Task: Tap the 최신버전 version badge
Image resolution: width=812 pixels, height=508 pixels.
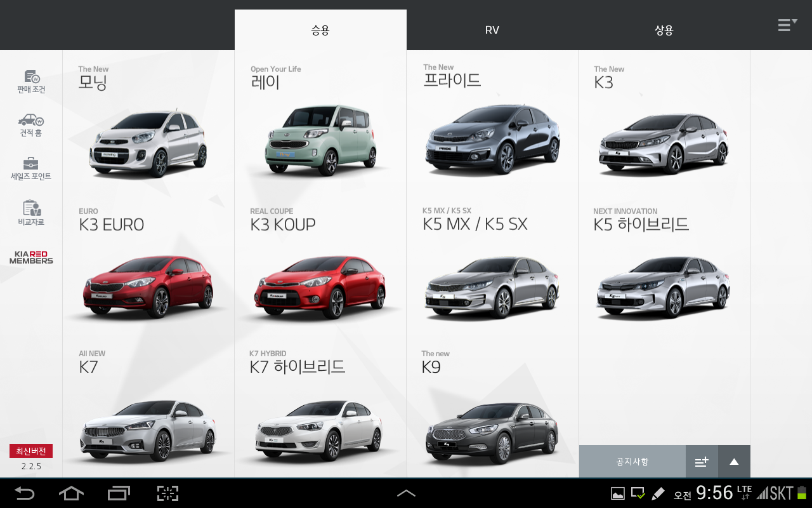Action: coord(31,451)
